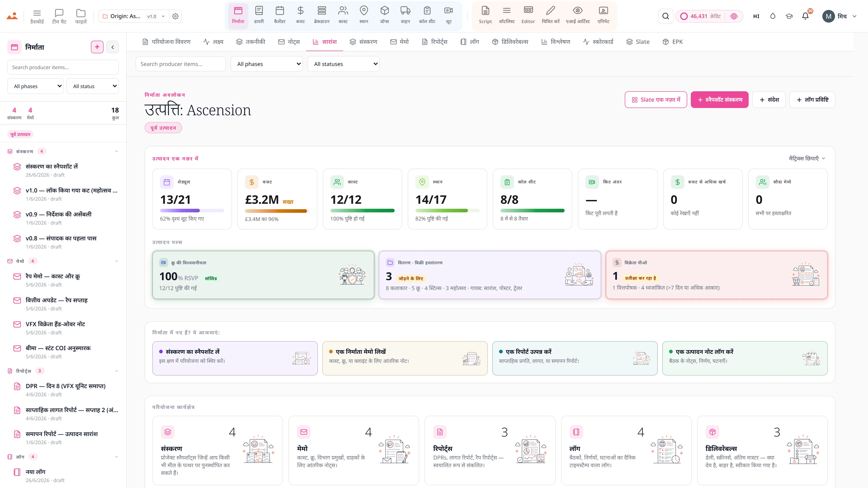Expand the मैट्रिक्स छिपाएँ chevron
Viewport: 868px width, 488px height.
coord(823,158)
